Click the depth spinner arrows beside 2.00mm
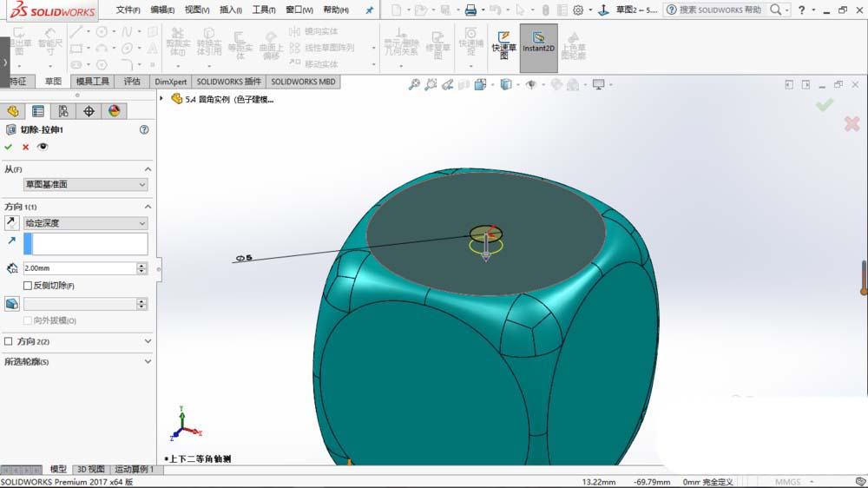Image resolution: width=868 pixels, height=488 pixels. tap(141, 268)
